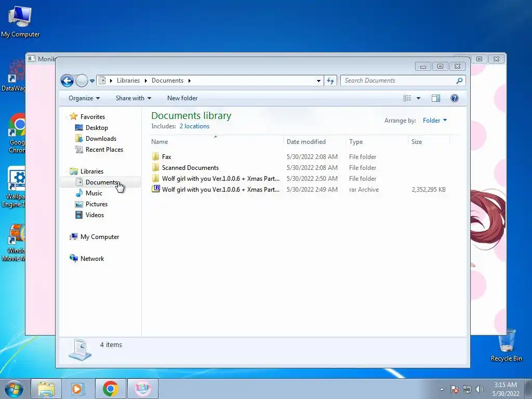
Task: Open Desktop in Favorites
Action: (97, 128)
